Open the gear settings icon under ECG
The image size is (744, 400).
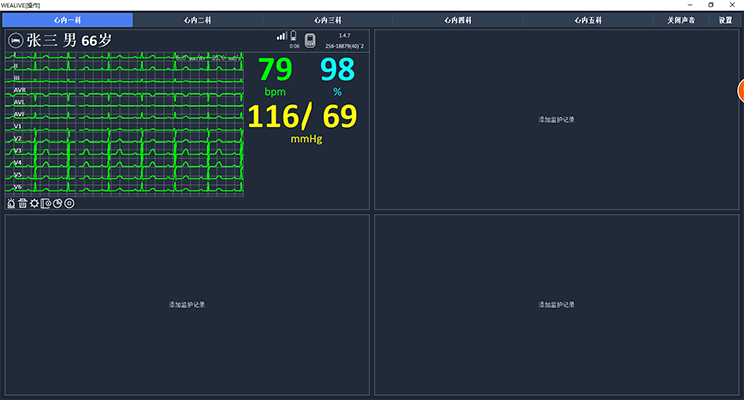pyautogui.click(x=34, y=203)
